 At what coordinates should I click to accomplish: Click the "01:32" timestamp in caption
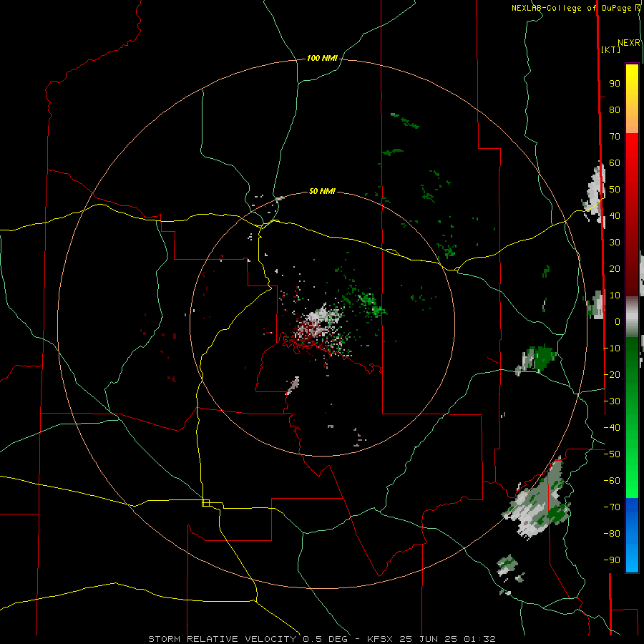tap(479, 639)
